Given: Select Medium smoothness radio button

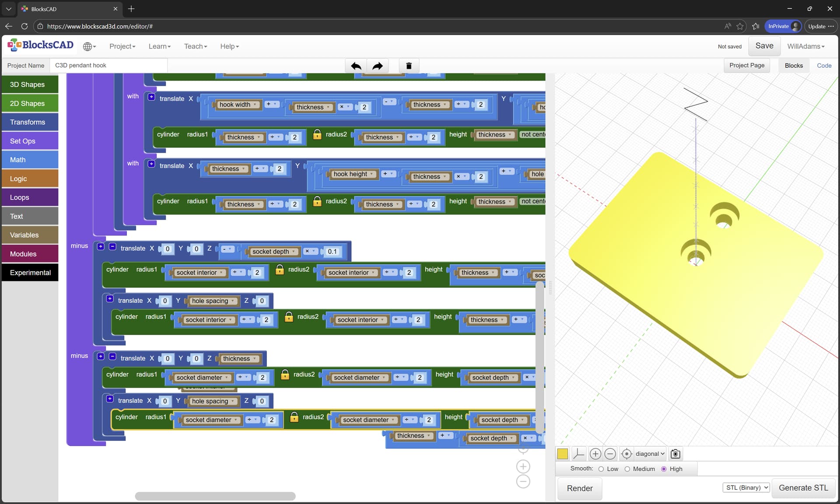Looking at the screenshot, I should coord(627,469).
